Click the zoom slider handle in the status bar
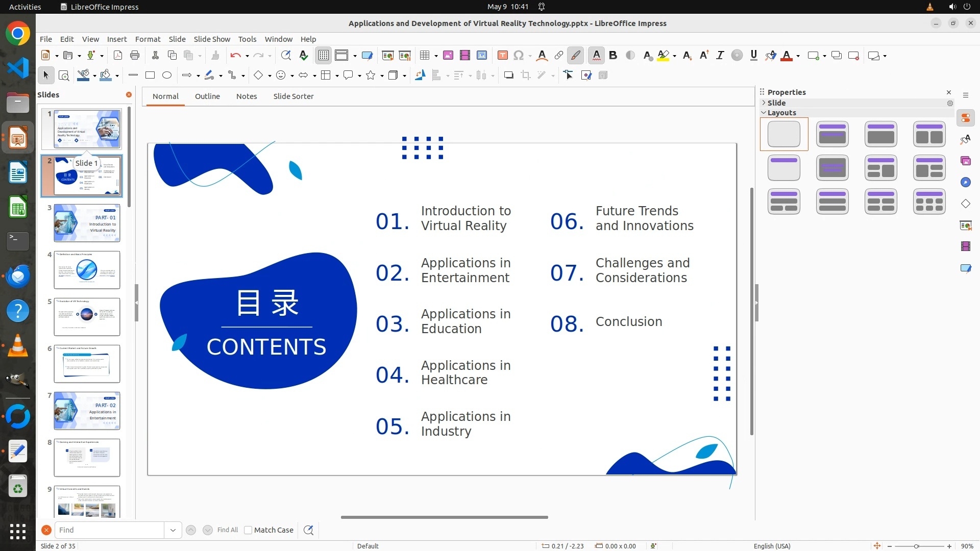 point(916,546)
